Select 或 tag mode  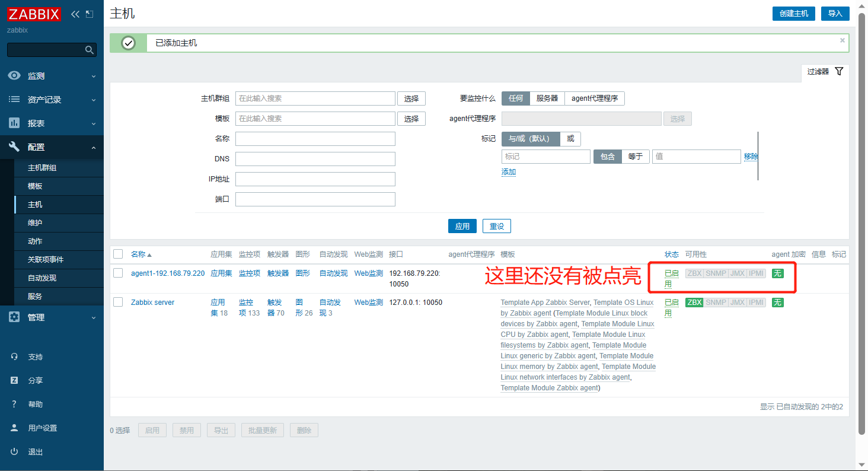click(x=570, y=139)
